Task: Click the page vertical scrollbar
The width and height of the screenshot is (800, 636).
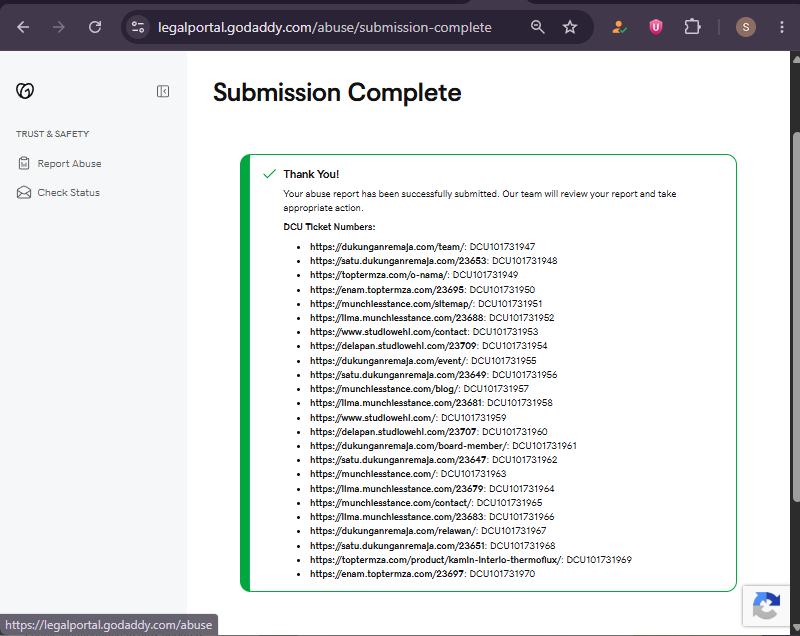Action: [x=795, y=316]
